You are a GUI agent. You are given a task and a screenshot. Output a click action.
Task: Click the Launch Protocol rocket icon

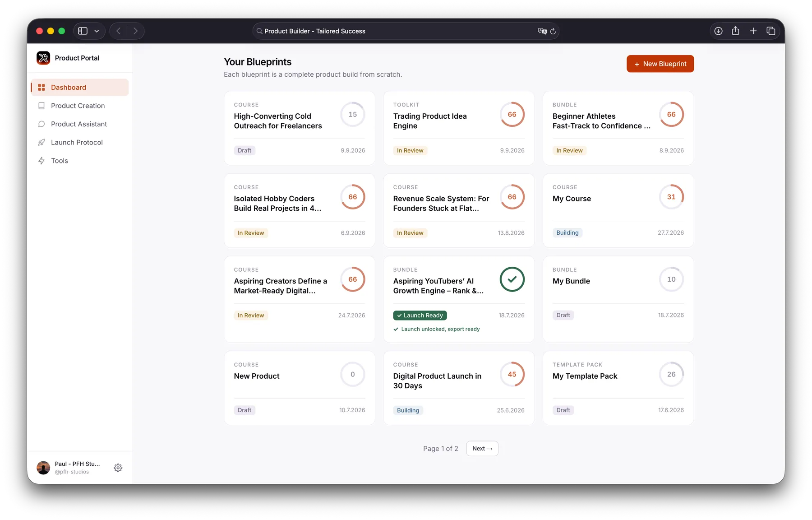tap(42, 142)
